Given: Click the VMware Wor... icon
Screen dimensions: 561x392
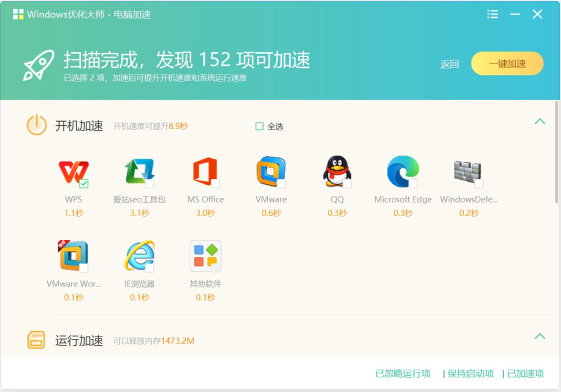Looking at the screenshot, I should click(x=74, y=256).
